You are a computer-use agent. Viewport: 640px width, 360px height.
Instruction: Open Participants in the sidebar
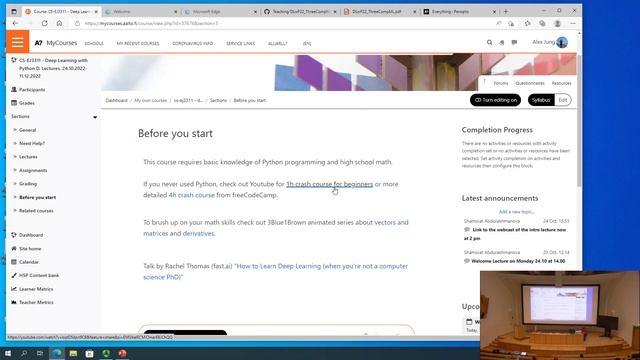(x=32, y=89)
